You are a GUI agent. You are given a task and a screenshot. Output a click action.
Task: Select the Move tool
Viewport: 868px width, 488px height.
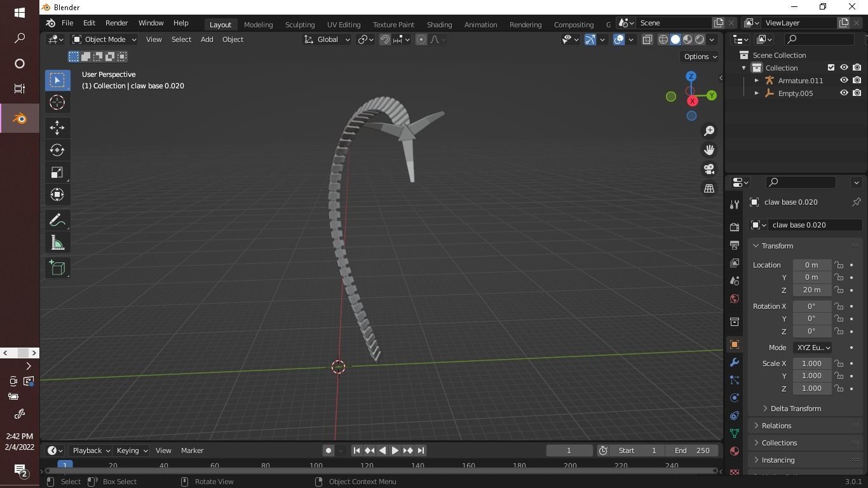(57, 128)
